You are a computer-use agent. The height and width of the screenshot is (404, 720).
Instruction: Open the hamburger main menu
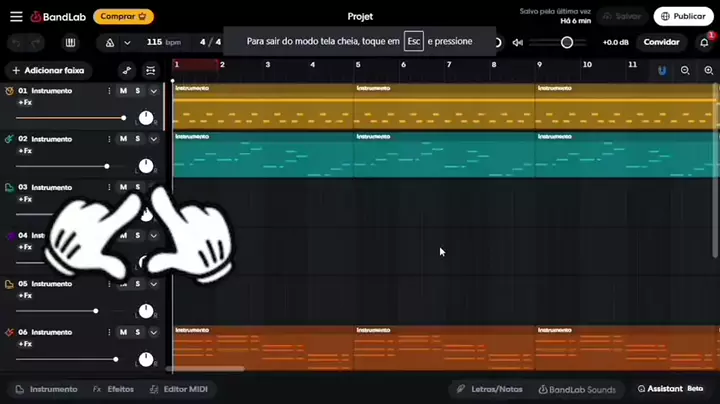(x=16, y=17)
